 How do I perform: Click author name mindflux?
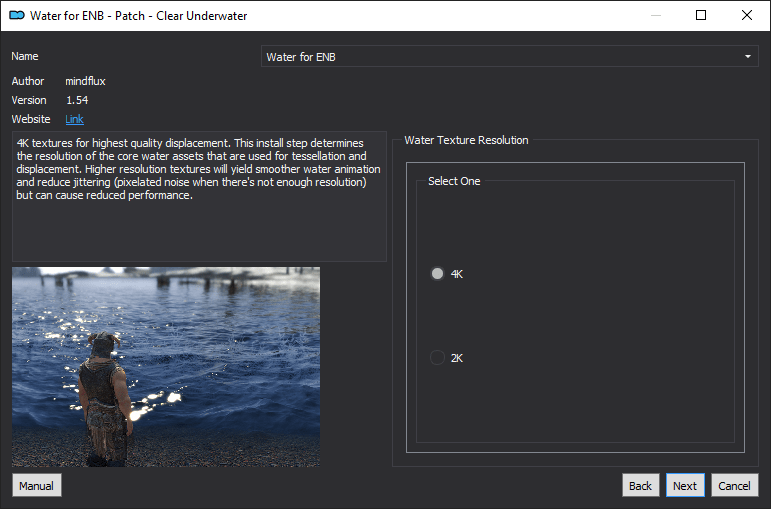(86, 81)
